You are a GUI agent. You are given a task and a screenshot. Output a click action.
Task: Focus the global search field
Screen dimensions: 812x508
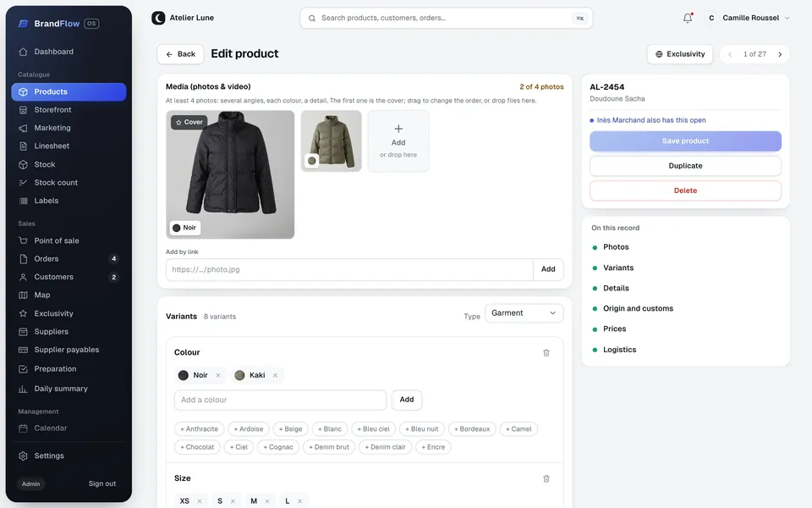coord(447,18)
